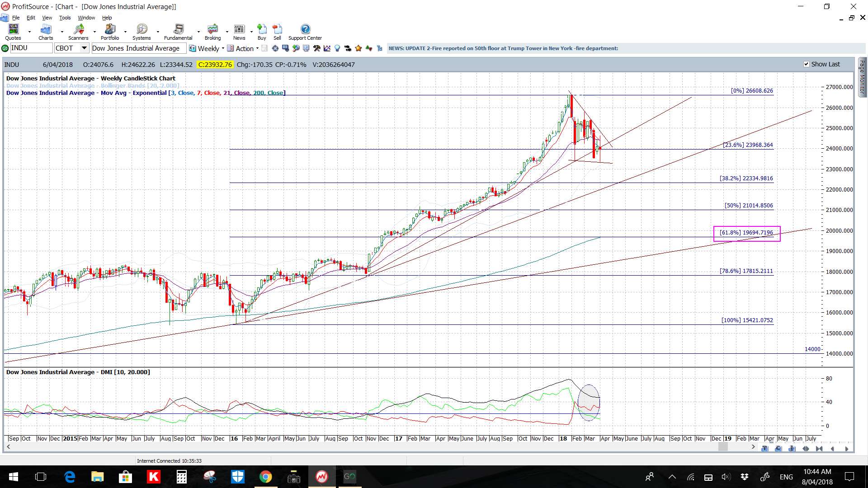The width and height of the screenshot is (868, 488).
Task: Open the Page Monitor side tab
Action: coord(862,77)
